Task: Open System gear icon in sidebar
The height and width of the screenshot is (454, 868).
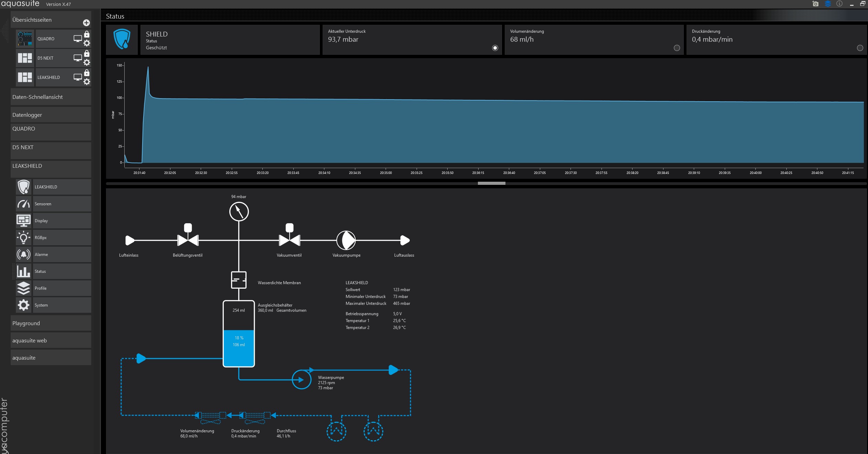Action: coord(23,305)
